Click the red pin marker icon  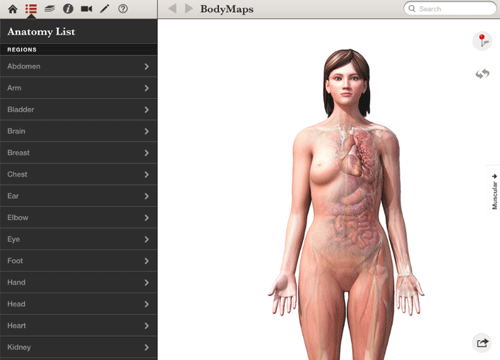(482, 41)
